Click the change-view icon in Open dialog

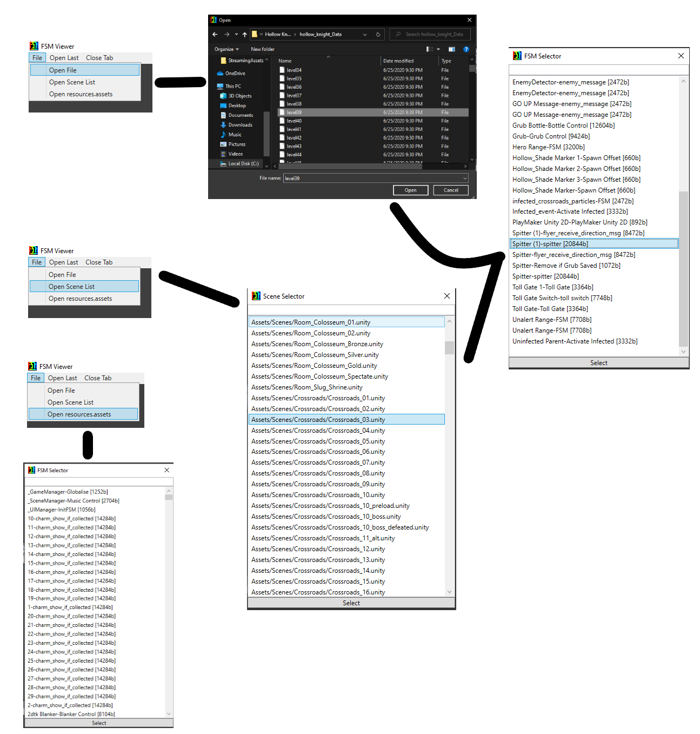coord(430,49)
